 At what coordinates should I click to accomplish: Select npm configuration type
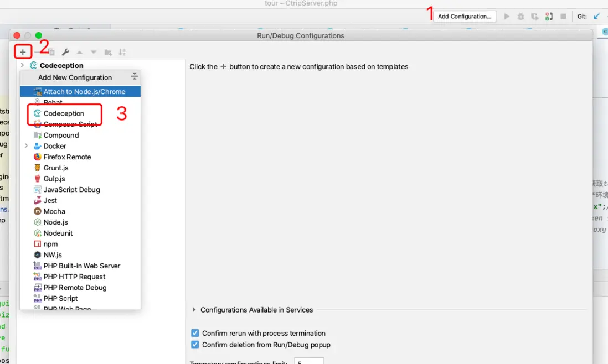pyautogui.click(x=80, y=244)
